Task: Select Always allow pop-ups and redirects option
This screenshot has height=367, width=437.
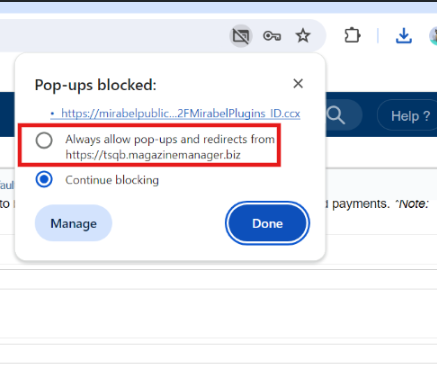Action: point(44,140)
